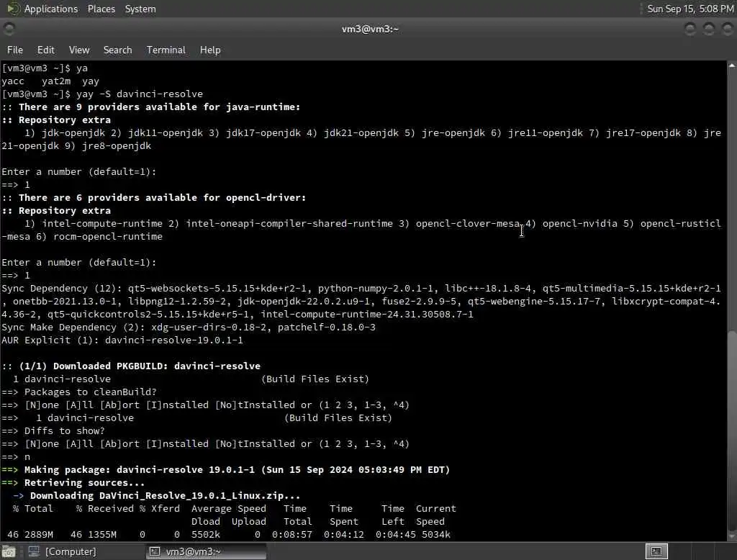Open the Places panel menu

tap(101, 9)
